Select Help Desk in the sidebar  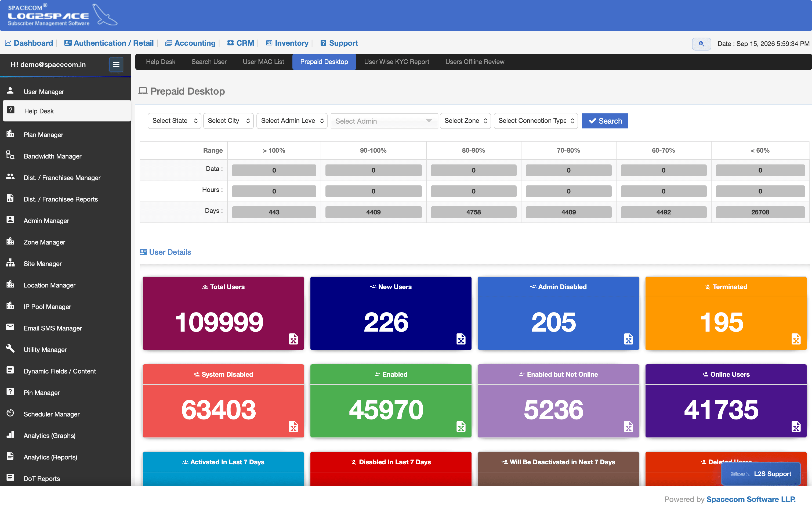[x=67, y=111]
